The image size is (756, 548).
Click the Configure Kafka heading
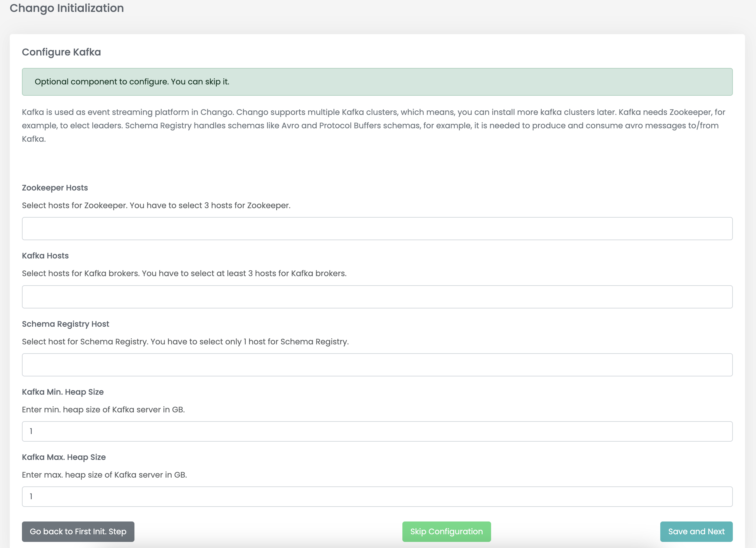61,52
